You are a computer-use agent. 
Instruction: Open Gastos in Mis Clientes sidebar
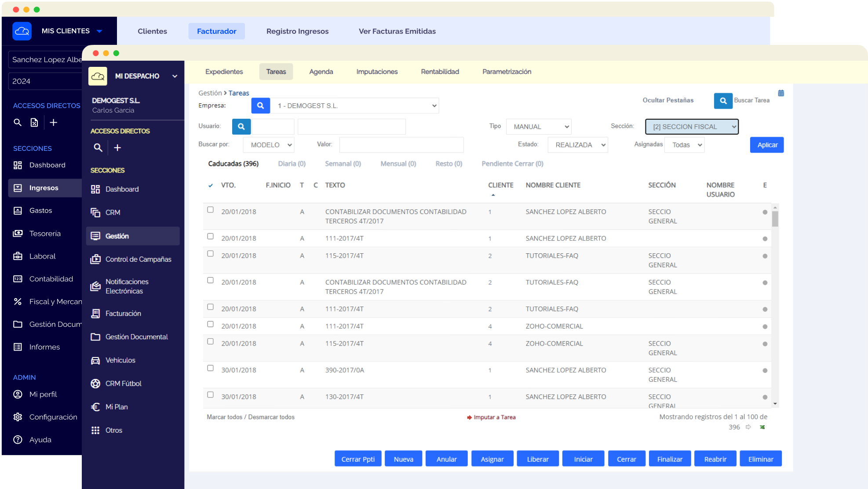coord(45,211)
